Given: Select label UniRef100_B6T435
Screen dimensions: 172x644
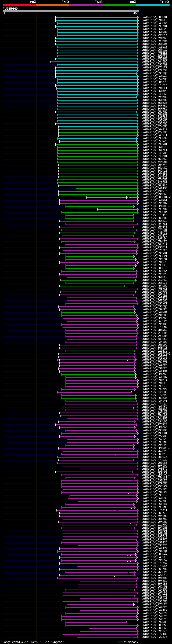Looking at the screenshot, I should pos(154,189).
